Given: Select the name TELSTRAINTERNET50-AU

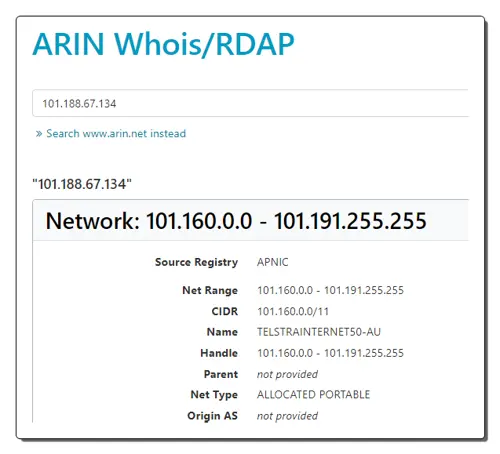Looking at the screenshot, I should point(319,332).
